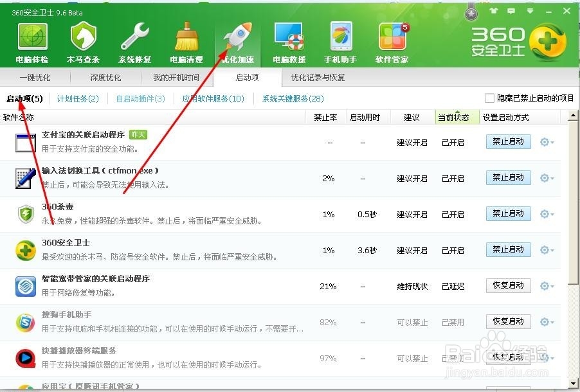
Task: Select 启动项(5) sub-tab
Action: (x=24, y=99)
